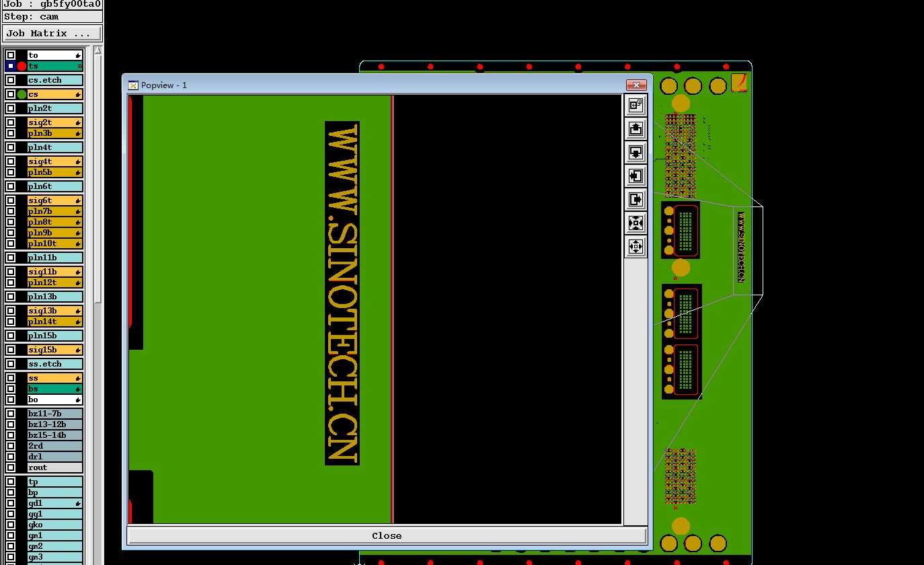The width and height of the screenshot is (924, 565).
Task: Select the pln4t layer name
Action: pyautogui.click(x=55, y=147)
